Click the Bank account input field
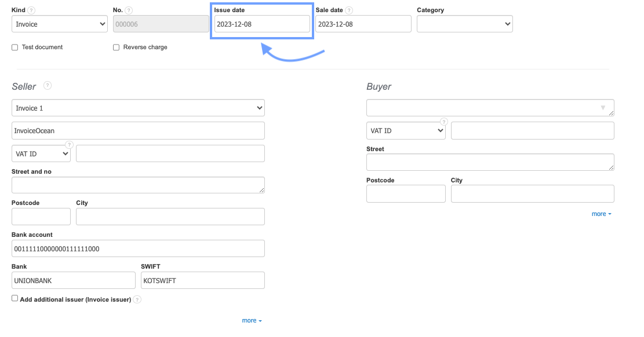The image size is (644, 337). [138, 248]
